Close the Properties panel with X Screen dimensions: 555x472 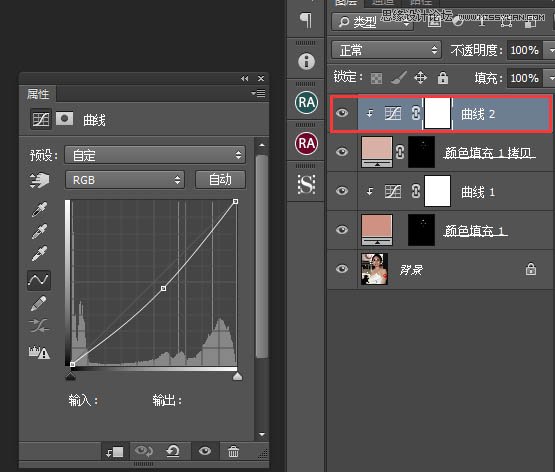[x=261, y=79]
